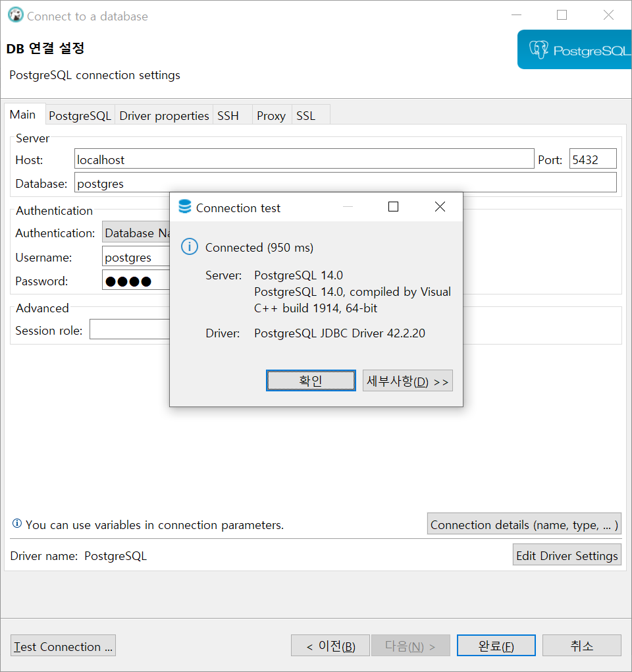Viewport: 632px width, 672px height.
Task: Click the PostgreSQL elephant logo banner
Action: pos(575,49)
